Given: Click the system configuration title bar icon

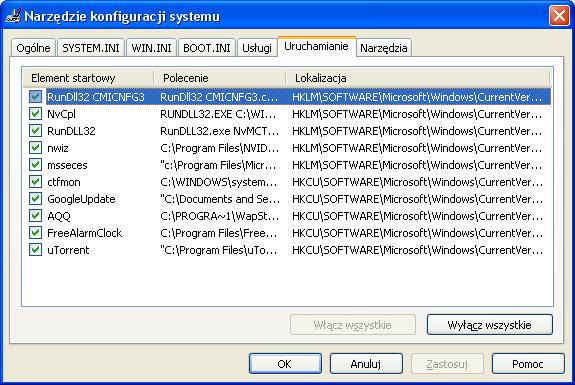Looking at the screenshot, I should [13, 16].
